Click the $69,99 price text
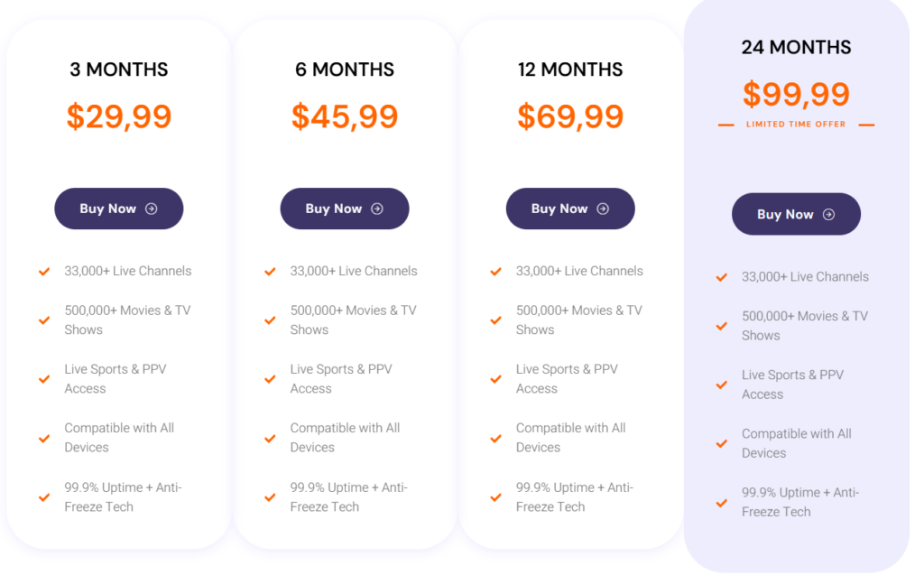The width and height of the screenshot is (924, 575). tap(570, 116)
